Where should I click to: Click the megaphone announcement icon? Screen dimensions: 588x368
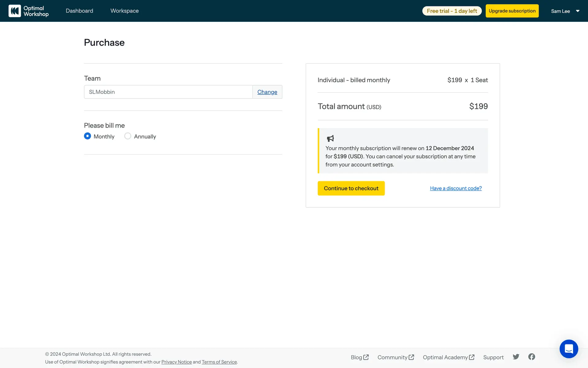[330, 139]
